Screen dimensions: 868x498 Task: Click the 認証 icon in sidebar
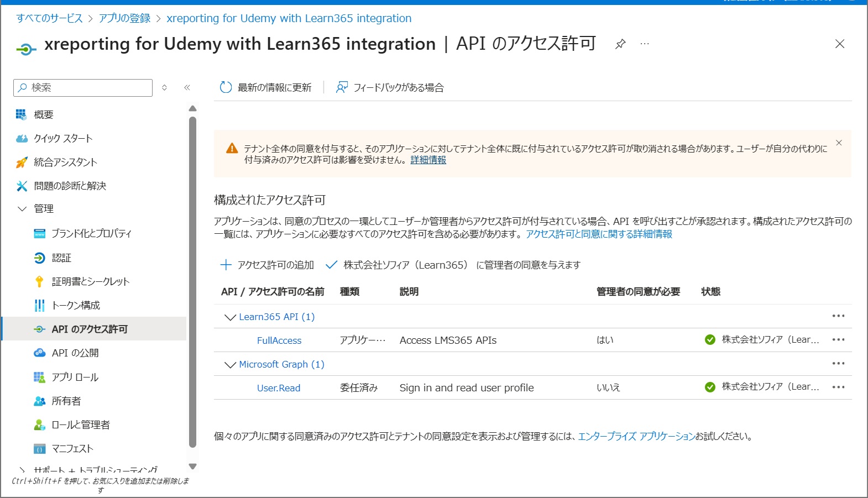pyautogui.click(x=39, y=258)
